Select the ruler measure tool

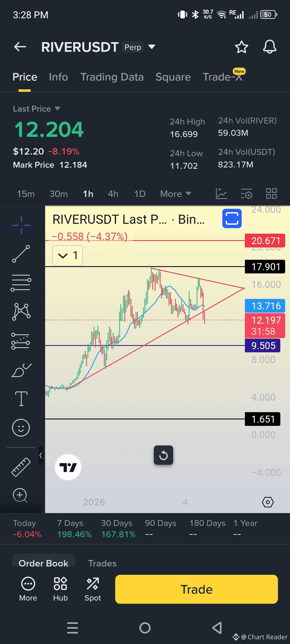coord(21,467)
